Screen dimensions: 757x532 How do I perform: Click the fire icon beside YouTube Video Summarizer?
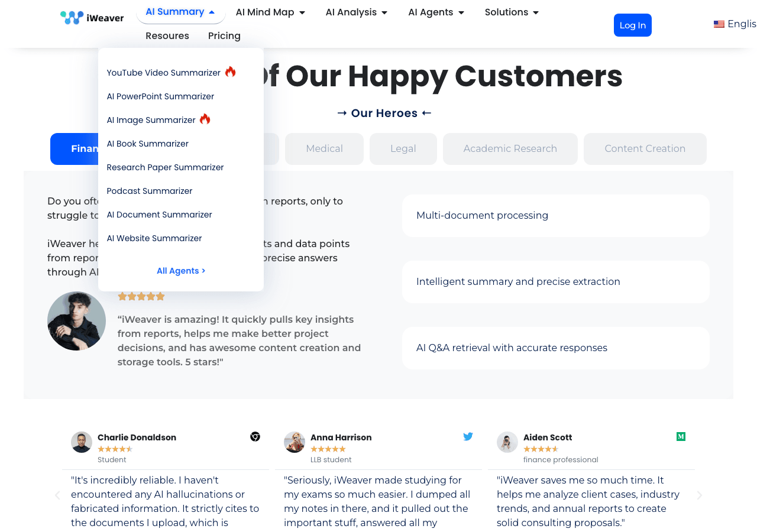pos(231,72)
